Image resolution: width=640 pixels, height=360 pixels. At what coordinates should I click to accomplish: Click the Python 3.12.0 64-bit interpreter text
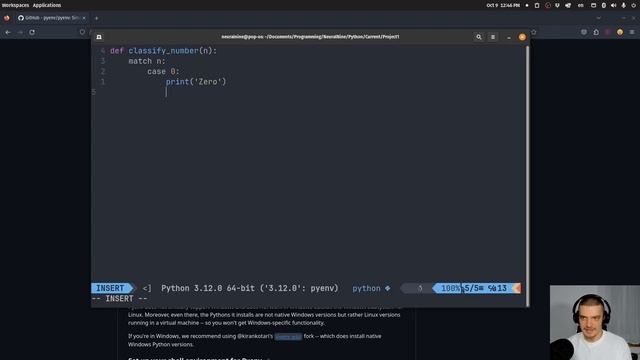249,288
